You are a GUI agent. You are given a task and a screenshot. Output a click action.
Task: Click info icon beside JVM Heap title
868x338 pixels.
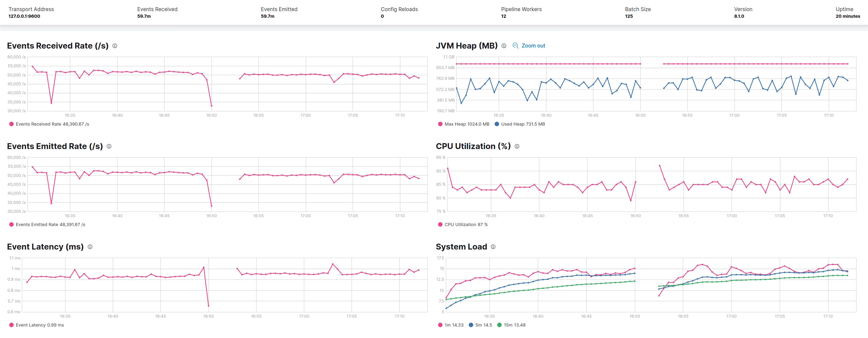coord(504,46)
